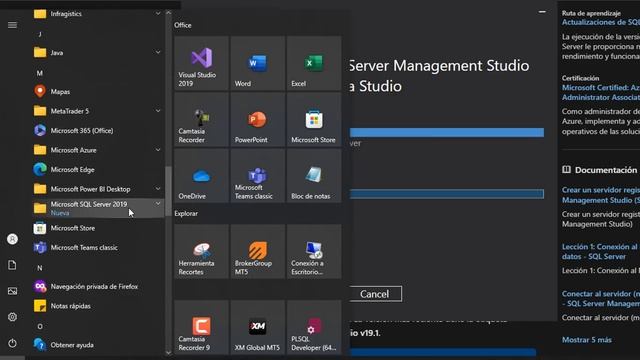Open Microsoft Teams classic in app list
Screen dimensions: 640x360
tap(98, 247)
